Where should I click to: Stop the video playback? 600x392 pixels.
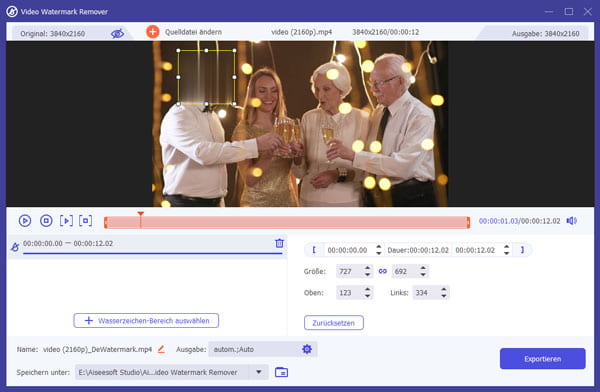click(x=46, y=221)
